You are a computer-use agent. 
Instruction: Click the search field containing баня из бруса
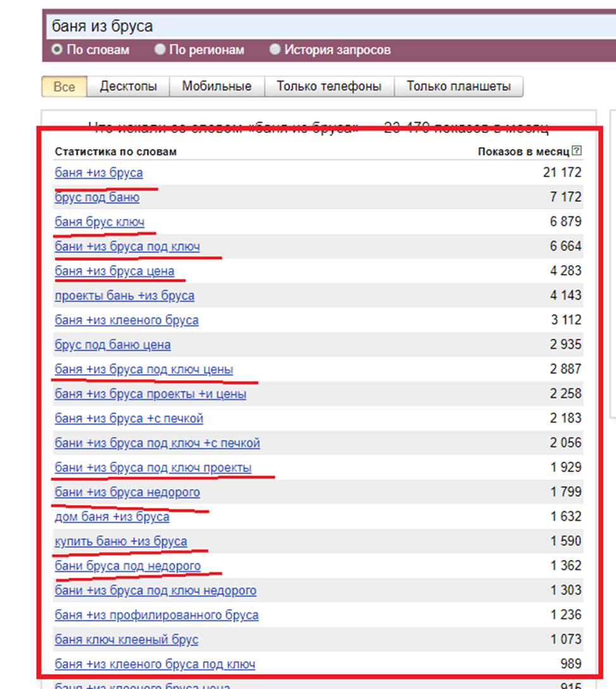click(331, 27)
